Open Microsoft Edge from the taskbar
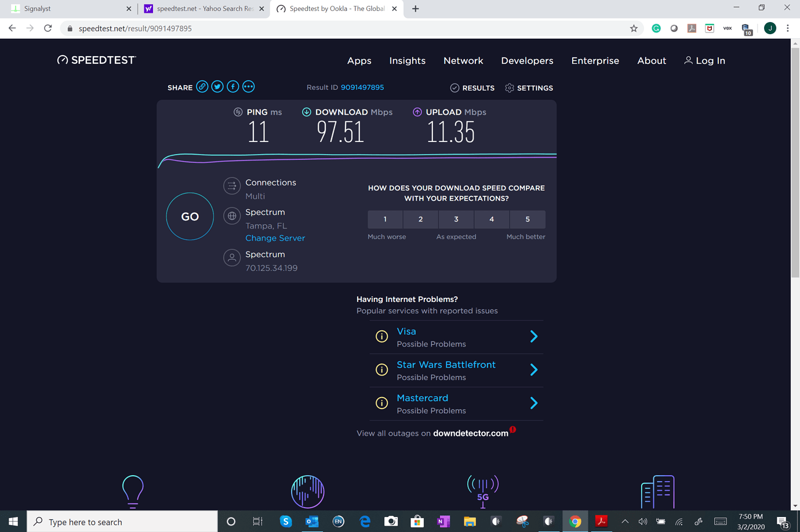The image size is (800, 532). coord(365,522)
